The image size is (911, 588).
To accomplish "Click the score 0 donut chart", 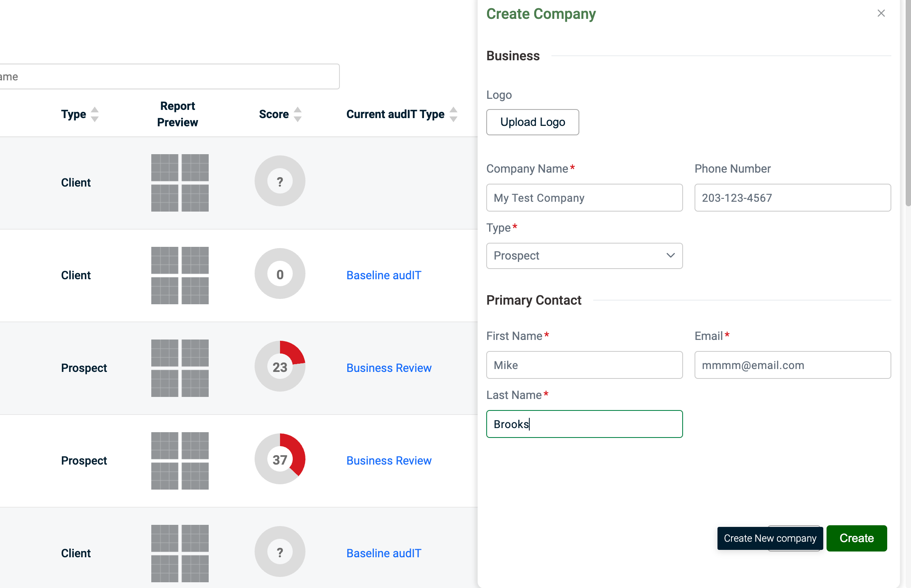I will [x=280, y=273].
